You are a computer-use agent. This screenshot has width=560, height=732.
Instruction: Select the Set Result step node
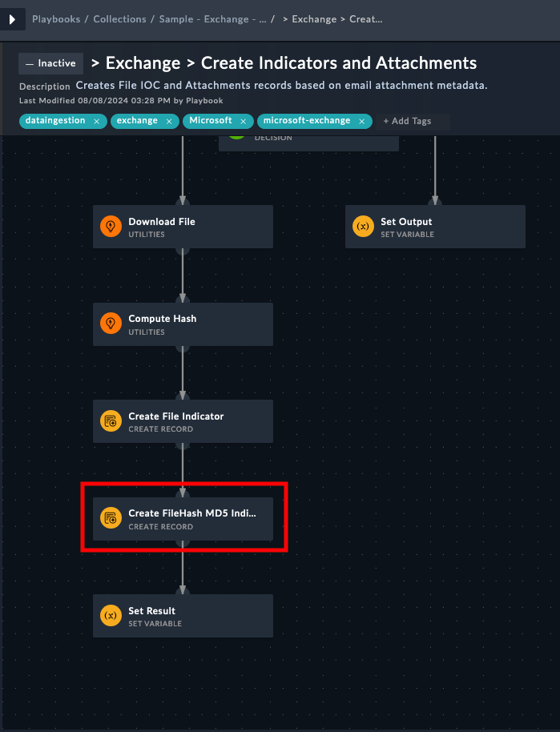(x=192, y=616)
